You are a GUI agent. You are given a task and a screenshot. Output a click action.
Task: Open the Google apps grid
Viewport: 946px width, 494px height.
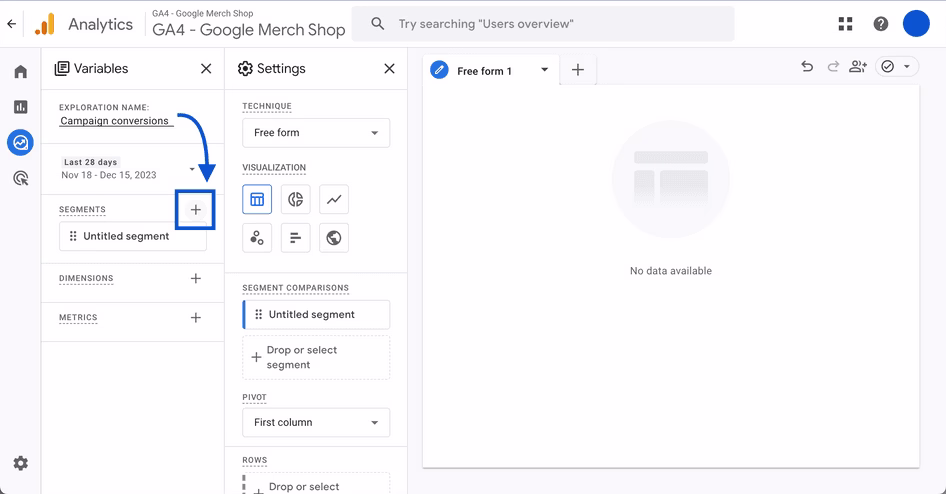pos(845,24)
